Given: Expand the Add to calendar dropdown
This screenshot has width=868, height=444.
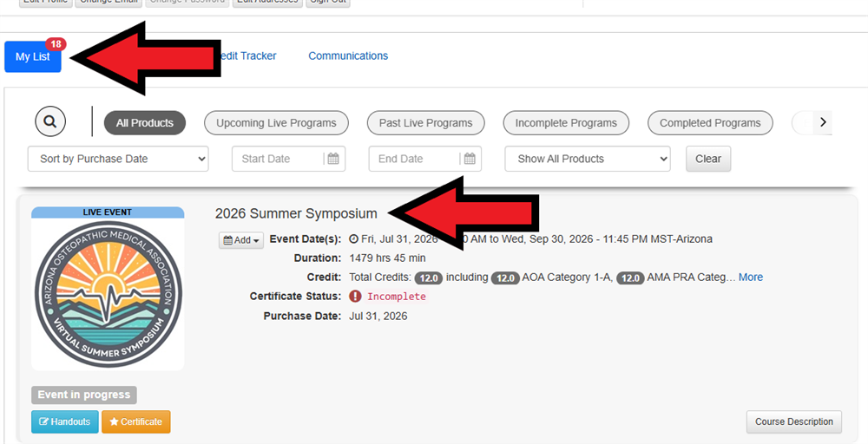Looking at the screenshot, I should point(241,240).
